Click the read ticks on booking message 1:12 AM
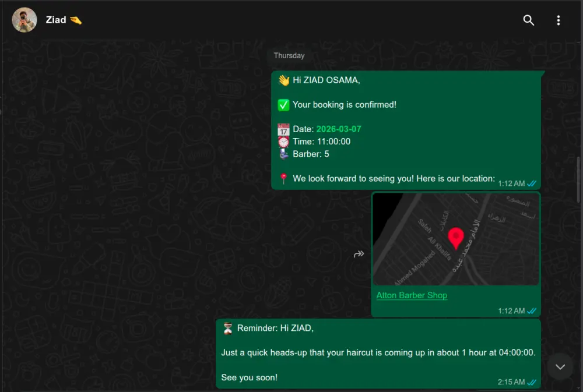Image resolution: width=583 pixels, height=392 pixels. pyautogui.click(x=532, y=183)
